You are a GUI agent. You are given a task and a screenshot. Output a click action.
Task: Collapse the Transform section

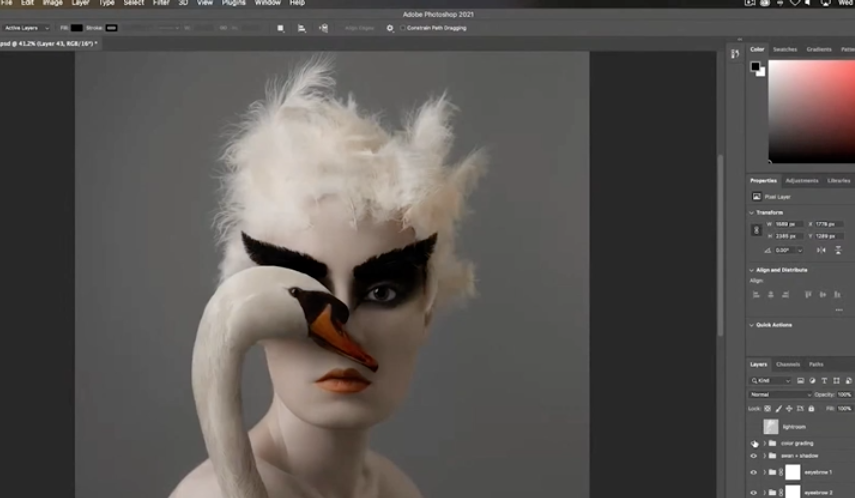[752, 213]
